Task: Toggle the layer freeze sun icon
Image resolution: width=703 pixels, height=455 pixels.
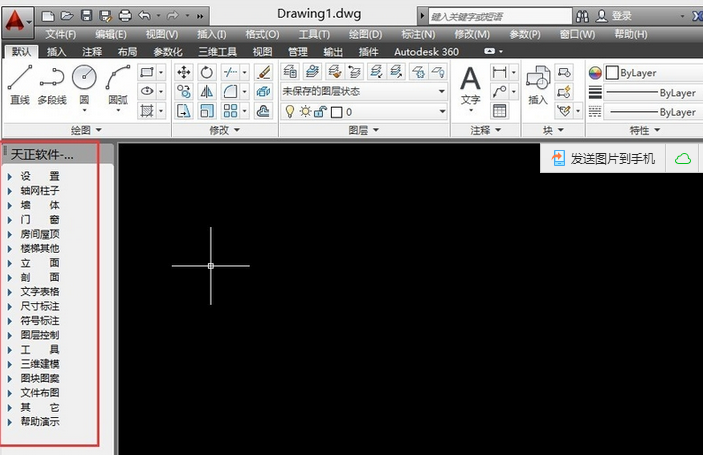Action: [305, 111]
